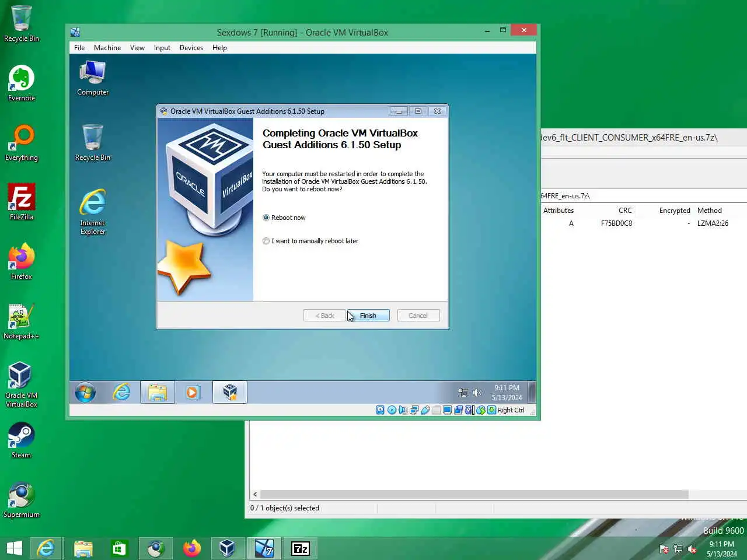Screen dimensions: 747x560
Task: Select the guest Recycle Bin desktop icon
Action: 93,143
